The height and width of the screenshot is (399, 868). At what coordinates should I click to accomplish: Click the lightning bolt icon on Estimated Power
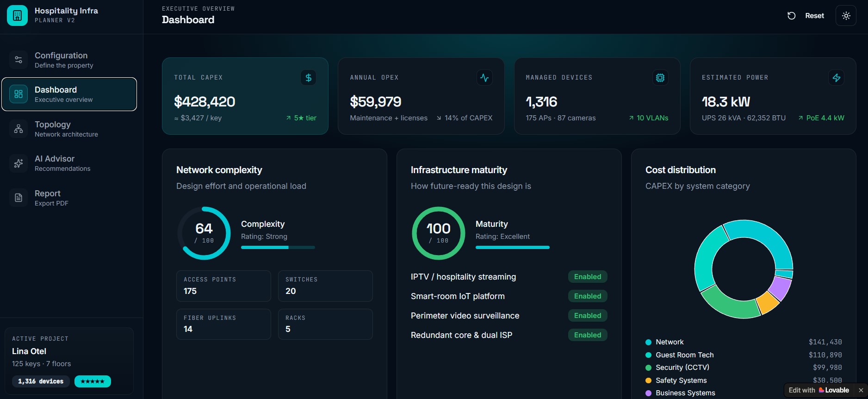(836, 78)
